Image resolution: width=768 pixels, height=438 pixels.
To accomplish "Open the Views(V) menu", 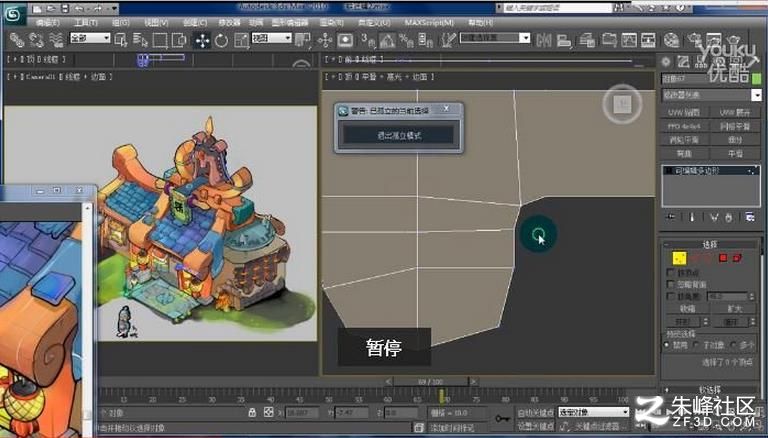I will click(156, 23).
